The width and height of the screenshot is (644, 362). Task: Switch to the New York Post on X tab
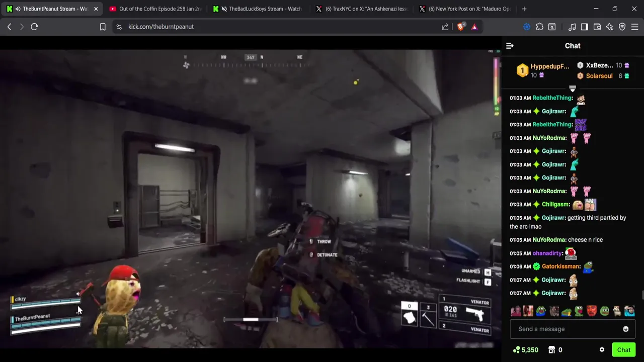[465, 9]
